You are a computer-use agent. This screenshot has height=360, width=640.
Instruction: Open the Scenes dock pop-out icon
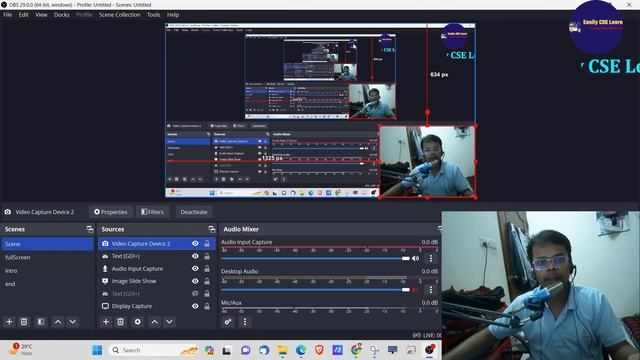pos(90,229)
